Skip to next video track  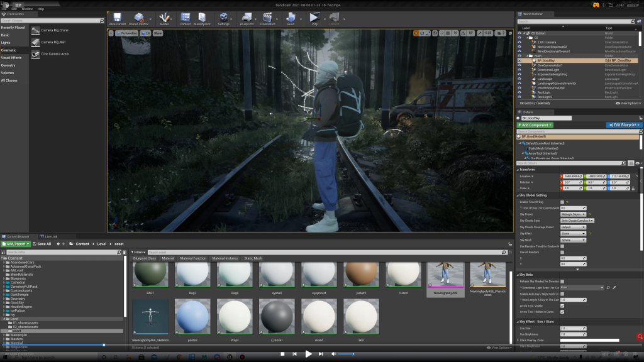(x=321, y=354)
